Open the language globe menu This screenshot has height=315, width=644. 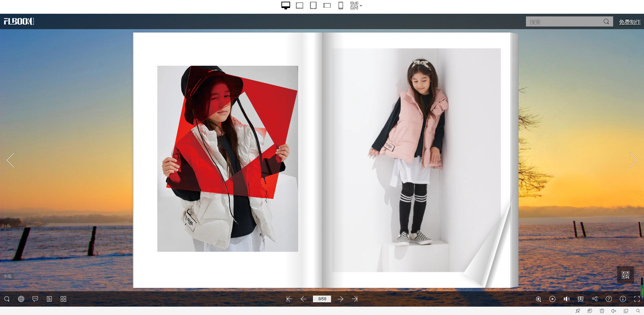click(x=21, y=299)
